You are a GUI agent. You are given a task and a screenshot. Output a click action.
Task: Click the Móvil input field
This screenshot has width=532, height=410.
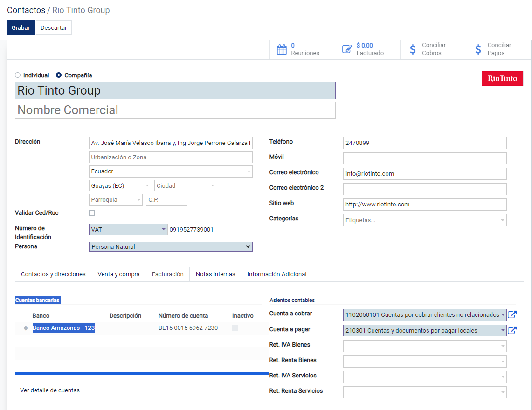[x=425, y=158]
